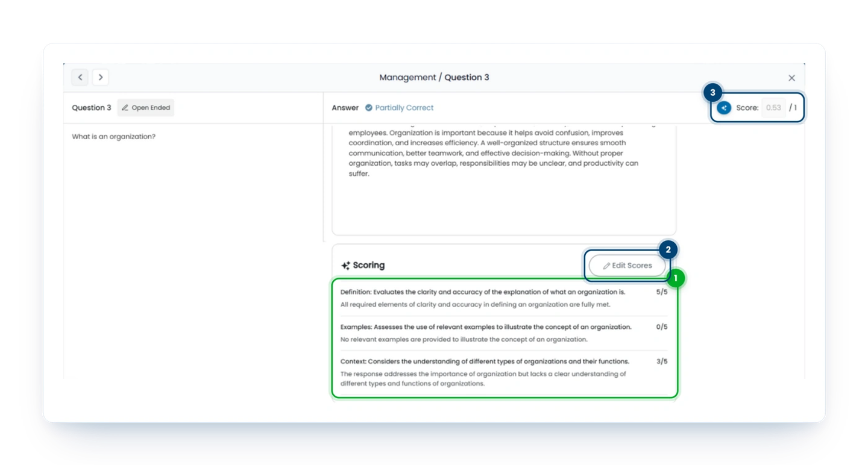
Task: Click the sparkle icon beside Scoring
Action: [x=345, y=266]
